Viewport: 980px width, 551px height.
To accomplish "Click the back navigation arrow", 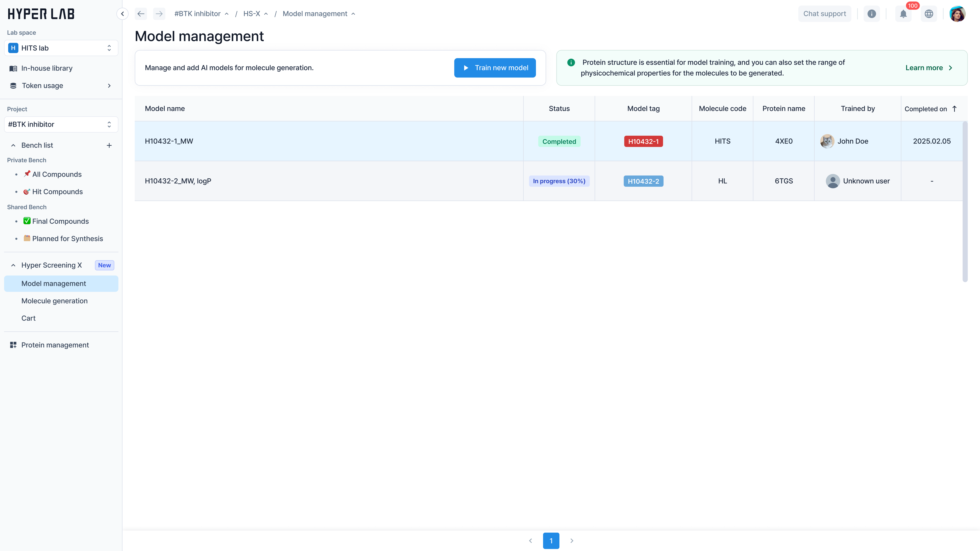I will pyautogui.click(x=141, y=14).
